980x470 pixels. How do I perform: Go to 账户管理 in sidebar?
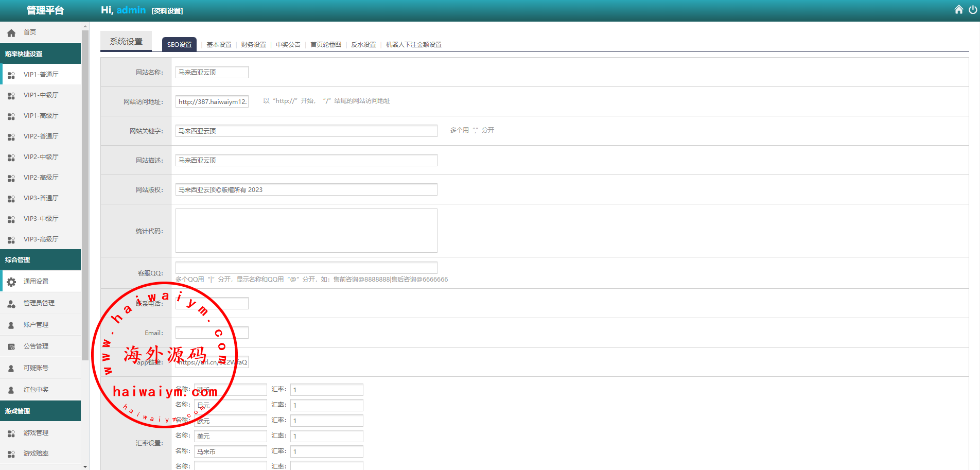(36, 325)
